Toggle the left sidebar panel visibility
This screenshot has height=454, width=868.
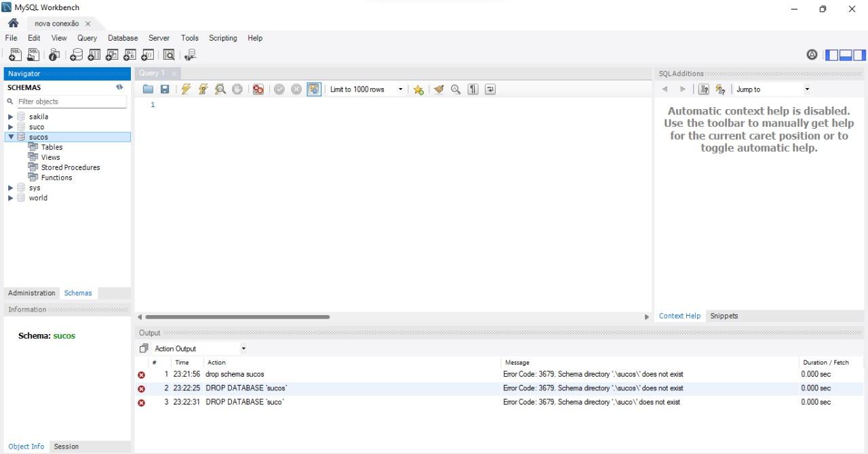pos(831,55)
